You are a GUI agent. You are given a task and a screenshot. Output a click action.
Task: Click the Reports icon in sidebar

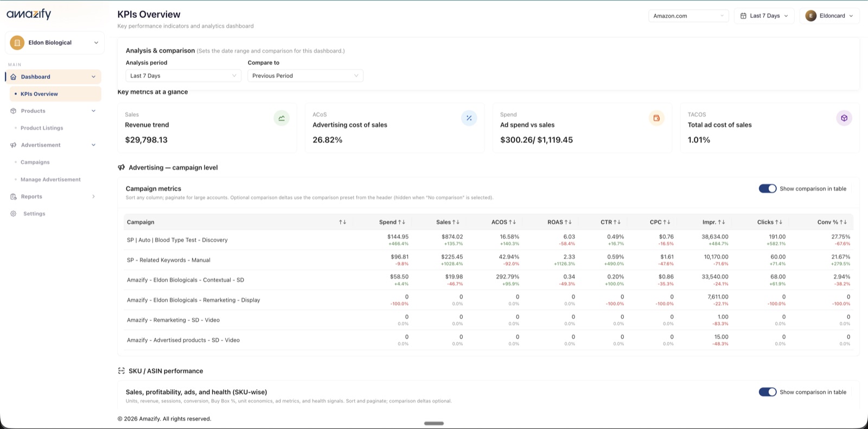pyautogui.click(x=14, y=197)
